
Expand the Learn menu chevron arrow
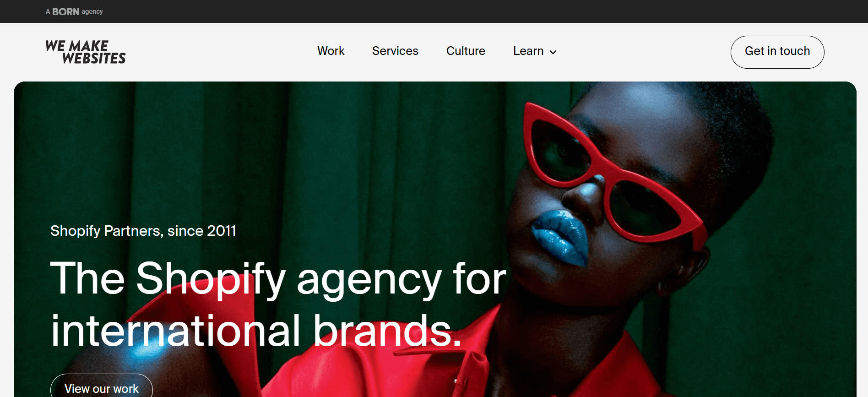(x=553, y=52)
